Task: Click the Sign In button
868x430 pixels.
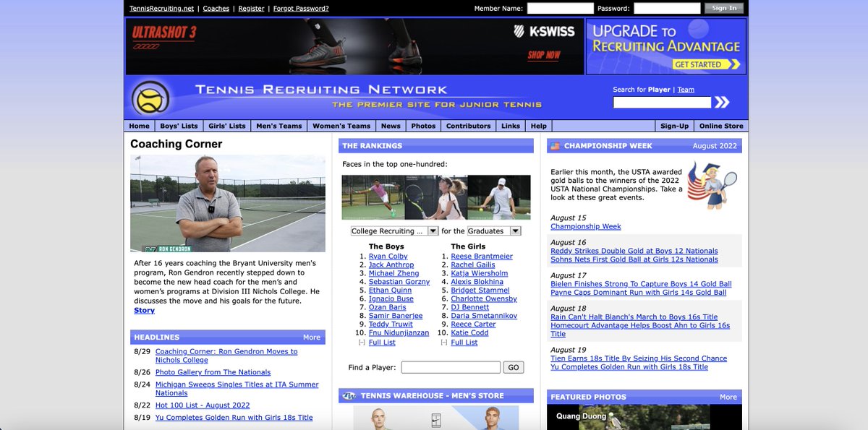Action: point(723,9)
